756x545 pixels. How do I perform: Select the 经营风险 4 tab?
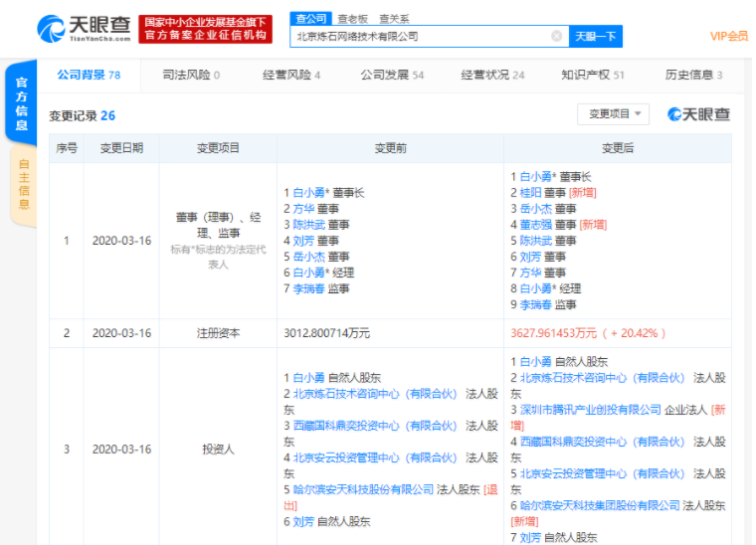coord(291,75)
